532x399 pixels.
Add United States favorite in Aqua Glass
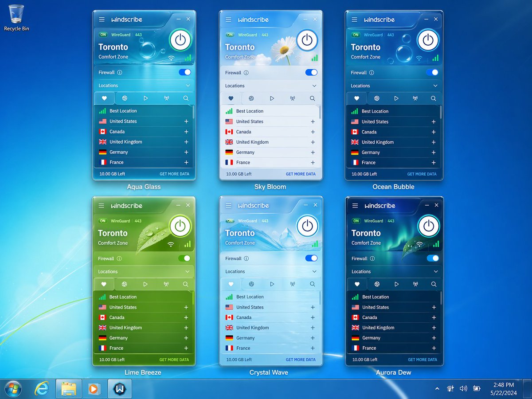(186, 121)
